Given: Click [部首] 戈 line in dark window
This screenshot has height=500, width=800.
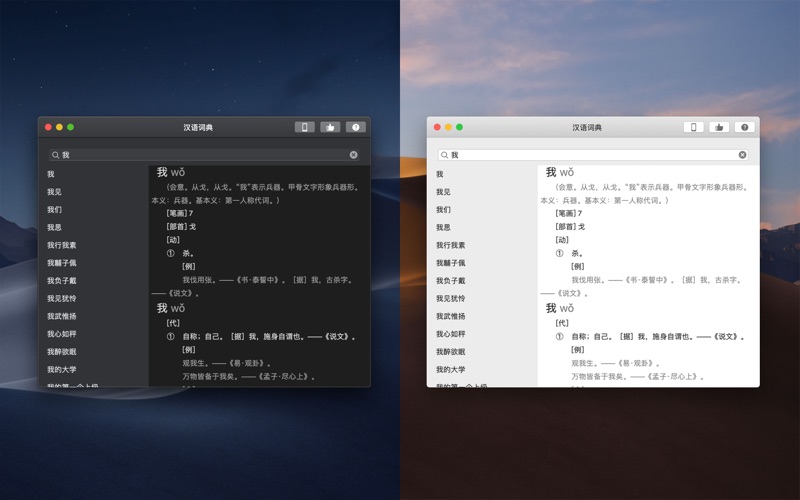Looking at the screenshot, I should click(x=181, y=227).
